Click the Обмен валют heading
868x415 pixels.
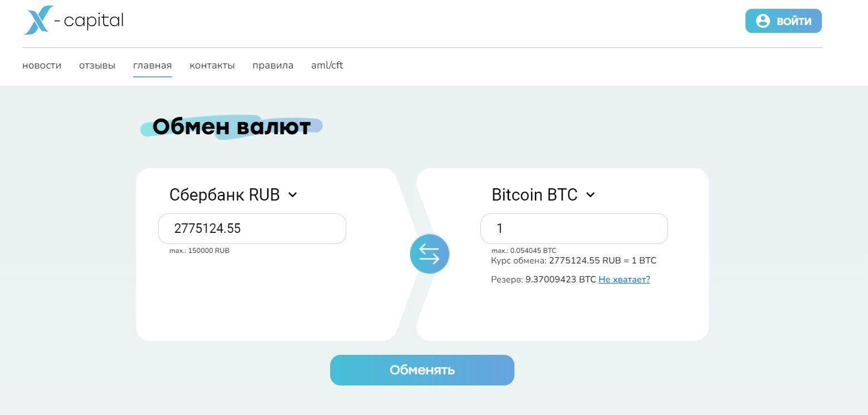pyautogui.click(x=232, y=127)
